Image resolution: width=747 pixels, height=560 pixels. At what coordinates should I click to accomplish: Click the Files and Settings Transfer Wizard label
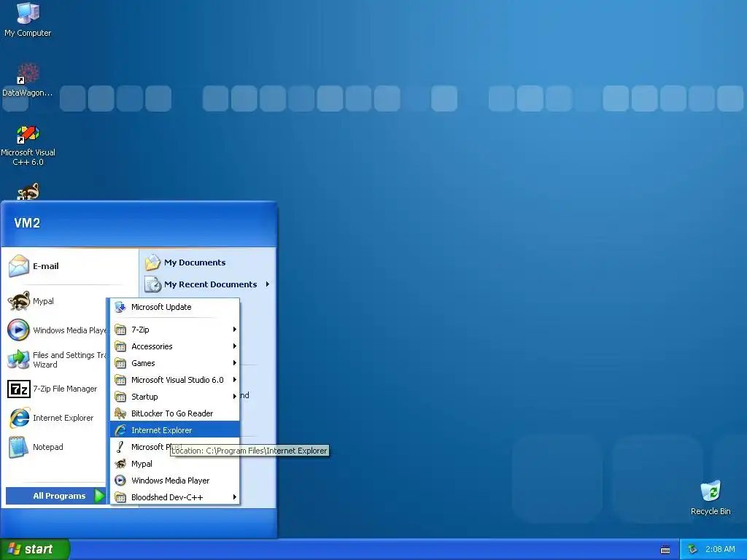click(x=69, y=359)
